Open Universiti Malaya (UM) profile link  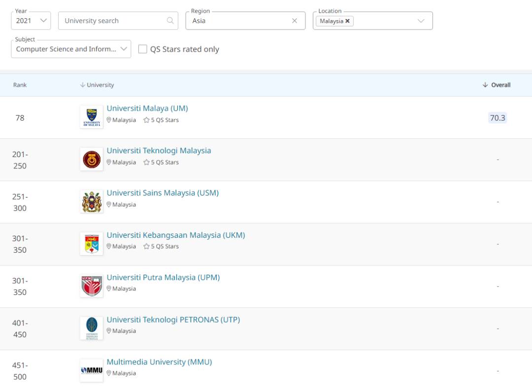tap(147, 108)
